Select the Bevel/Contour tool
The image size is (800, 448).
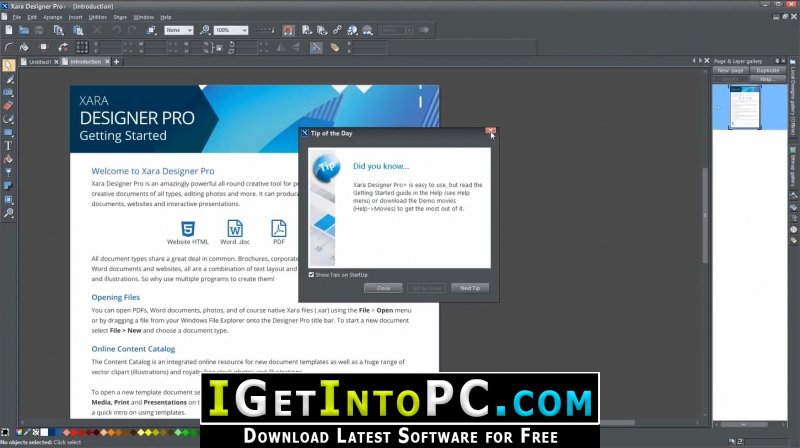(8, 200)
